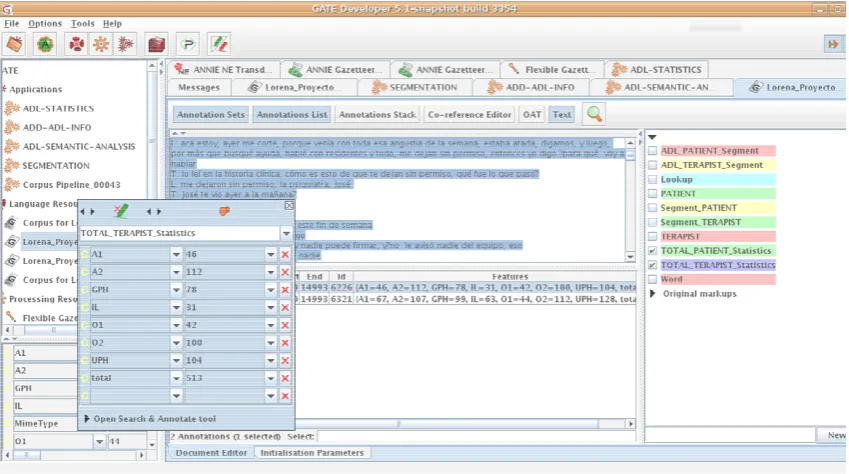The width and height of the screenshot is (849, 474).
Task: Delete the A1 feature with red X
Action: click(285, 254)
